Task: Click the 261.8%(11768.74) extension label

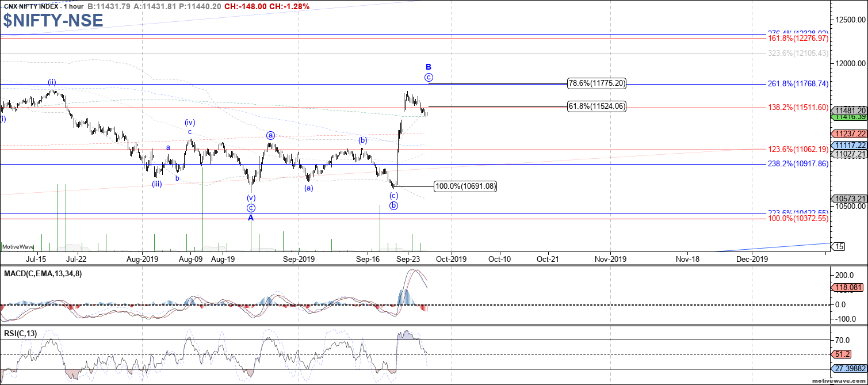Action: click(x=798, y=84)
